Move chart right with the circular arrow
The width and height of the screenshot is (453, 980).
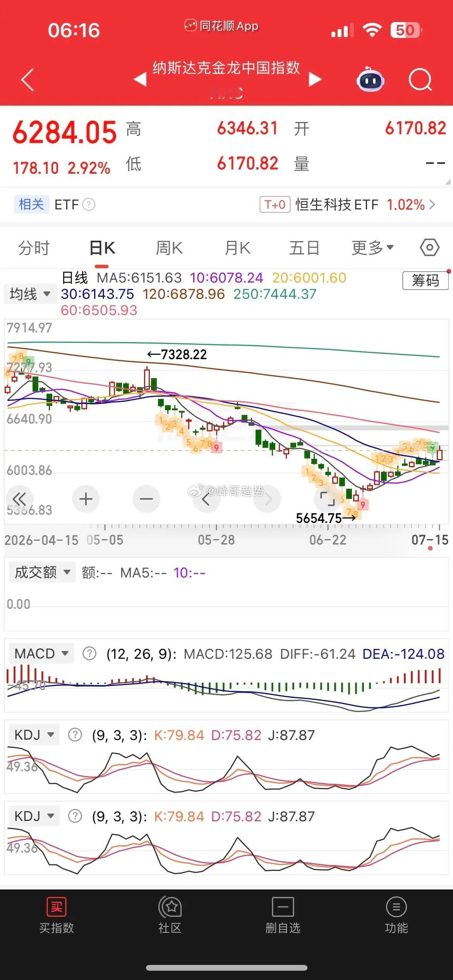[x=267, y=499]
